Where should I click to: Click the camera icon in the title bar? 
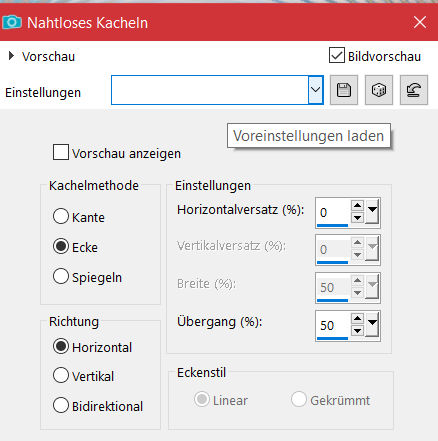pos(12,22)
